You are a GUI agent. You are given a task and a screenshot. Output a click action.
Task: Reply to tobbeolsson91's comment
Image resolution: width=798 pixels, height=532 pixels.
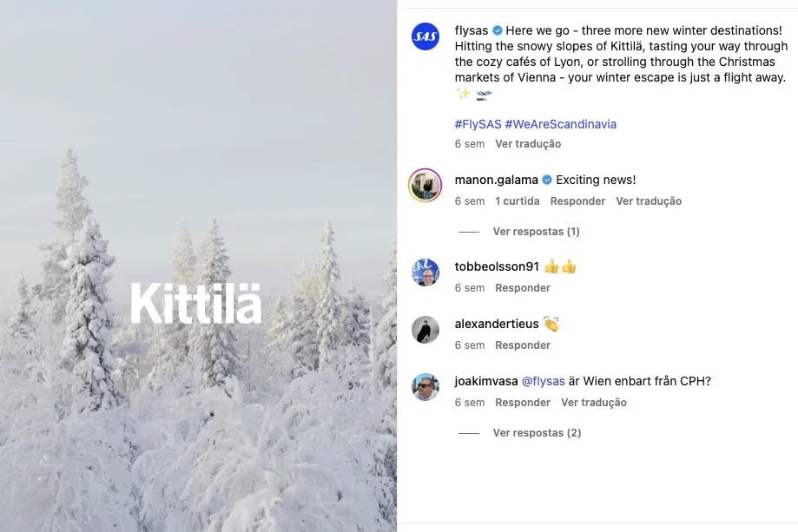coord(523,288)
